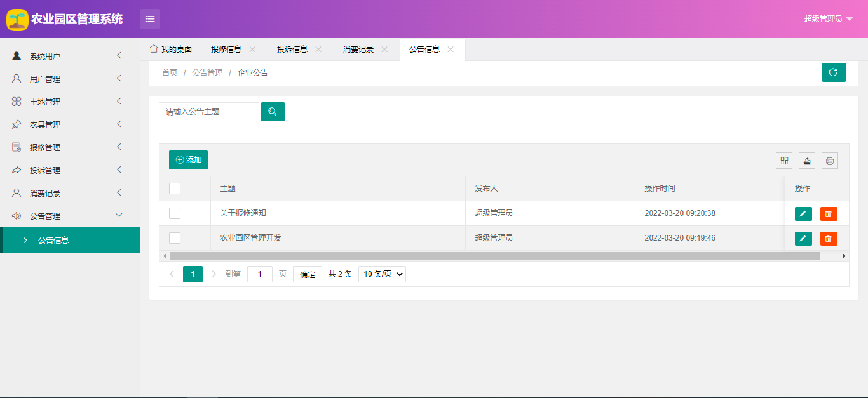Click the 公告管理 sidebar speaker icon
This screenshot has height=398, width=868.
[x=17, y=216]
